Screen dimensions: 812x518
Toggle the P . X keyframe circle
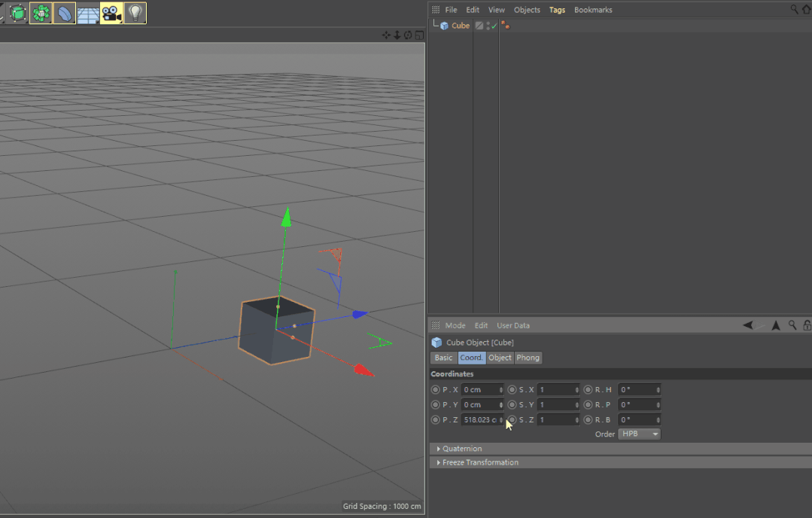tap(435, 389)
